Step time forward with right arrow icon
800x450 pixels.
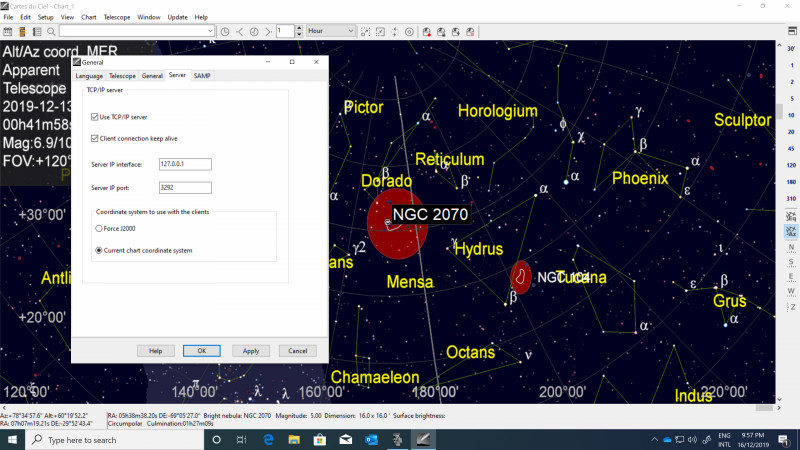coord(268,31)
